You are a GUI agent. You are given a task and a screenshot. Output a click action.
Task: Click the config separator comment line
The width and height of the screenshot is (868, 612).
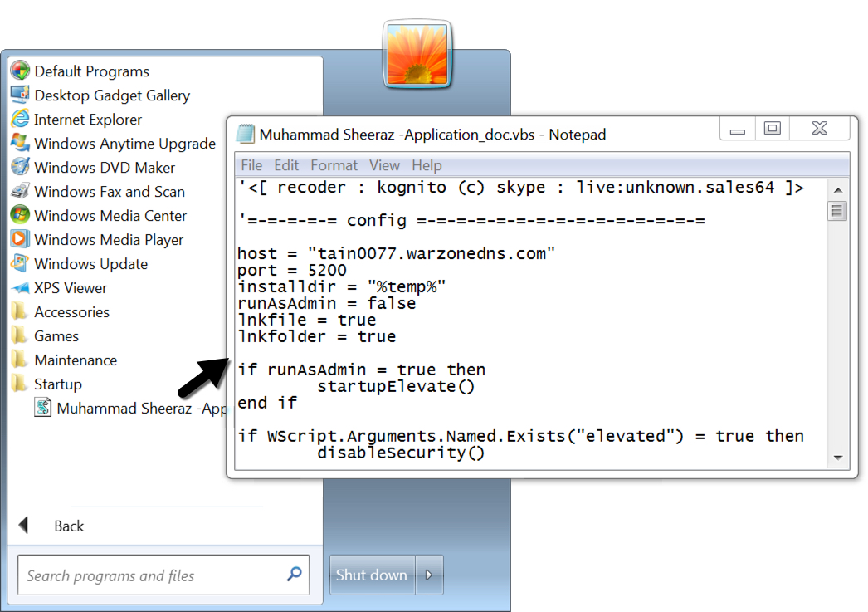tap(471, 220)
